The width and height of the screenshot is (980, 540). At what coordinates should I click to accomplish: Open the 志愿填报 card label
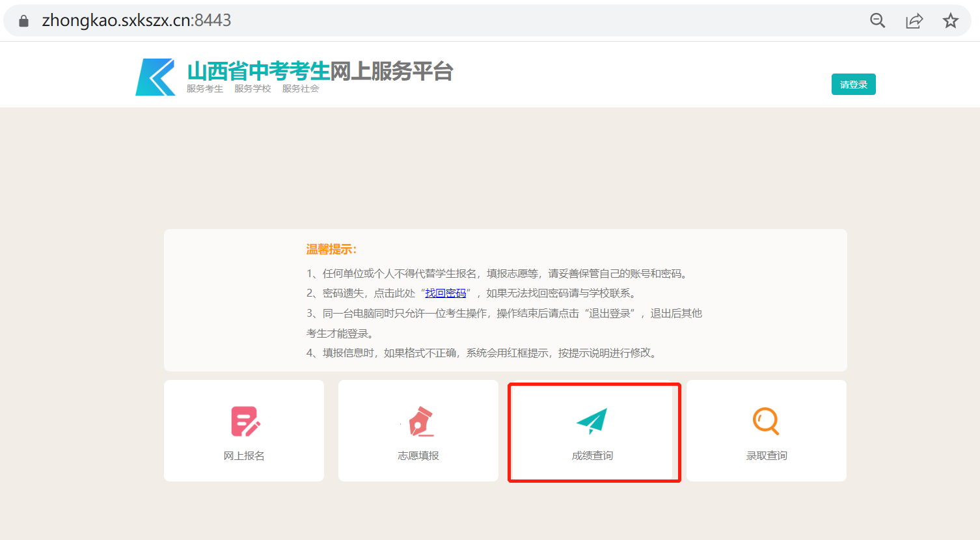(418, 456)
